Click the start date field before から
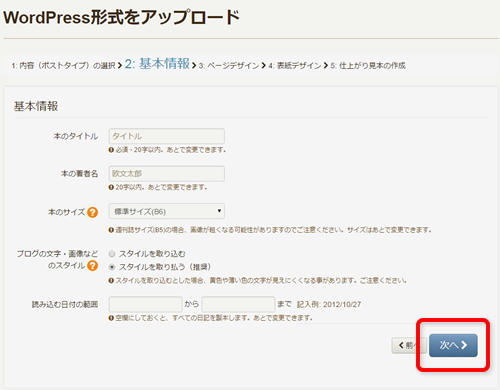 [146, 304]
